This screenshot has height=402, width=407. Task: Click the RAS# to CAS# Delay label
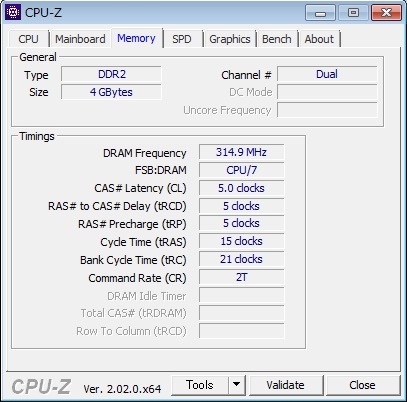point(117,206)
